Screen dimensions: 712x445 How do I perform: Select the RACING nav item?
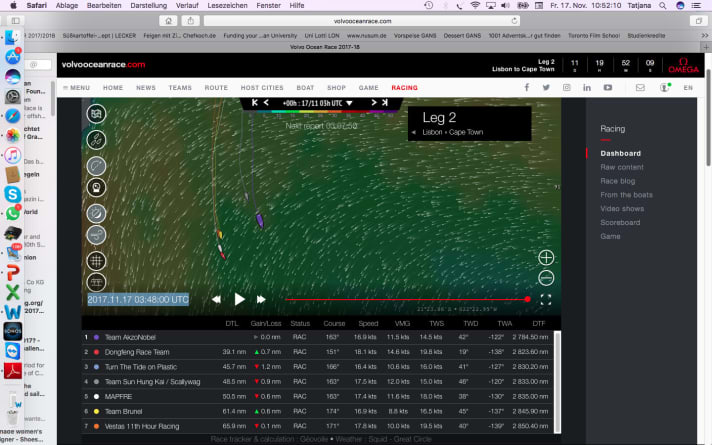point(405,88)
